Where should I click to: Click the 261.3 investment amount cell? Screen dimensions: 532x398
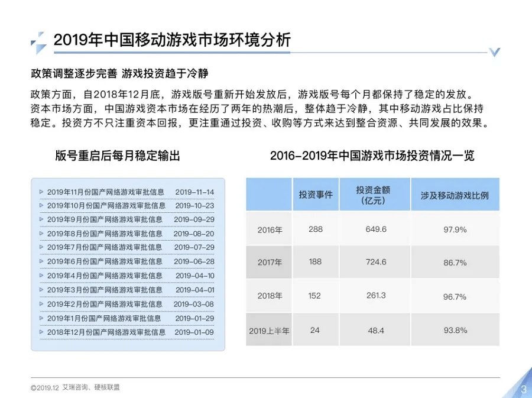coord(376,295)
